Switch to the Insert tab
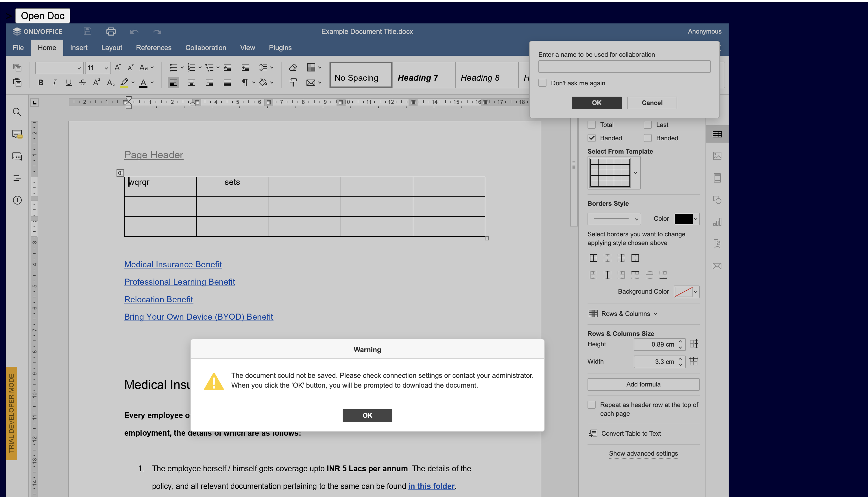 click(x=79, y=47)
